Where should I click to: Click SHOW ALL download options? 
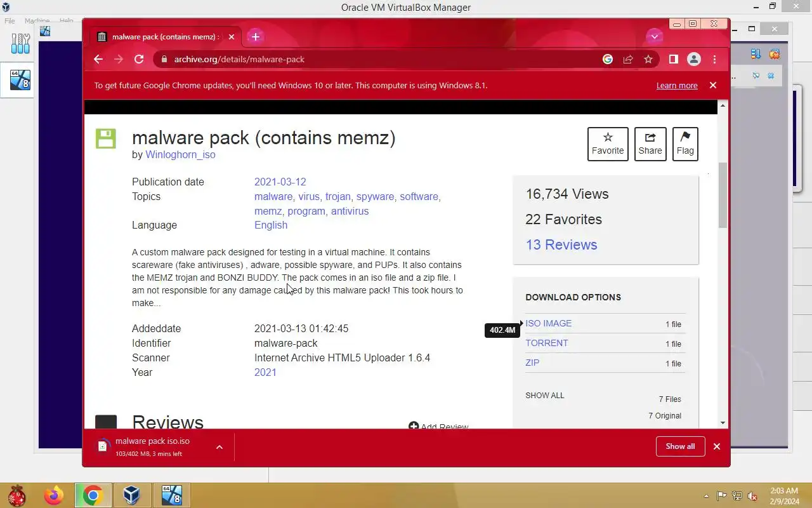coord(544,395)
